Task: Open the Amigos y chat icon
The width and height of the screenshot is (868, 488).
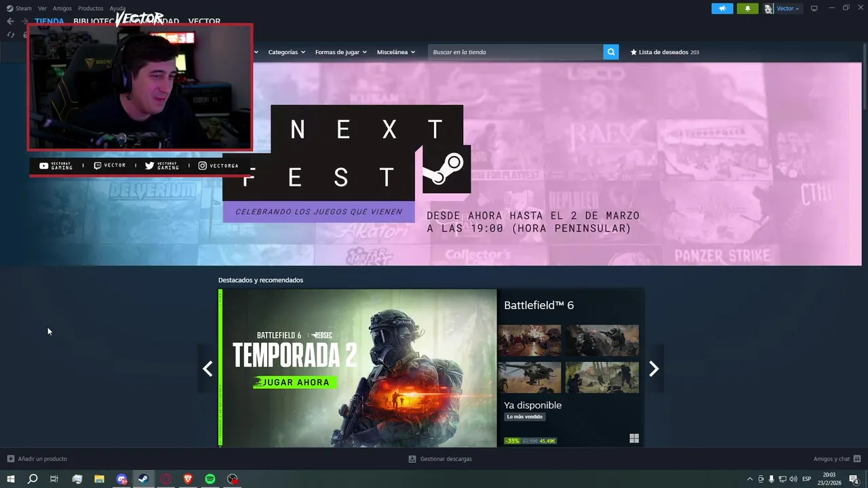Action: (857, 459)
